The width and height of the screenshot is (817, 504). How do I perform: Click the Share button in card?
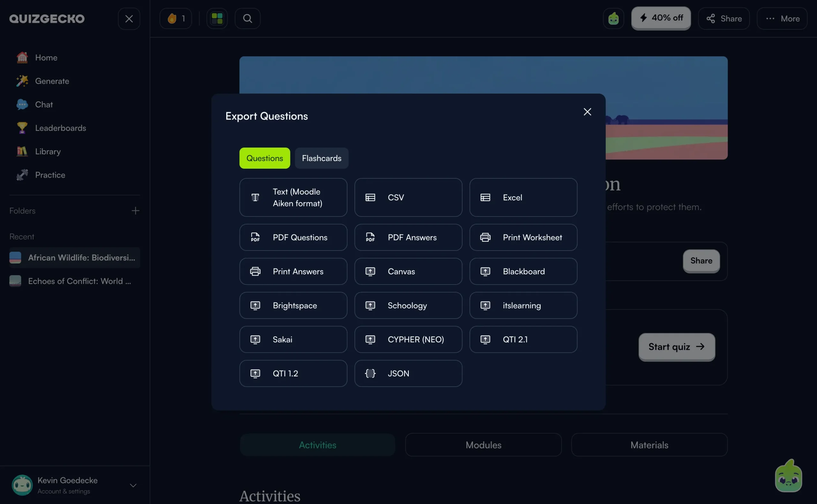click(701, 261)
